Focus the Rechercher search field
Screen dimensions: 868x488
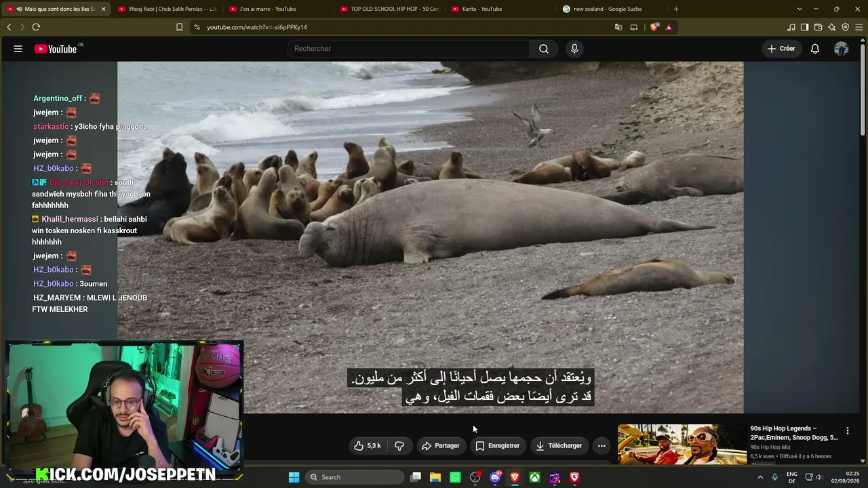[408, 49]
